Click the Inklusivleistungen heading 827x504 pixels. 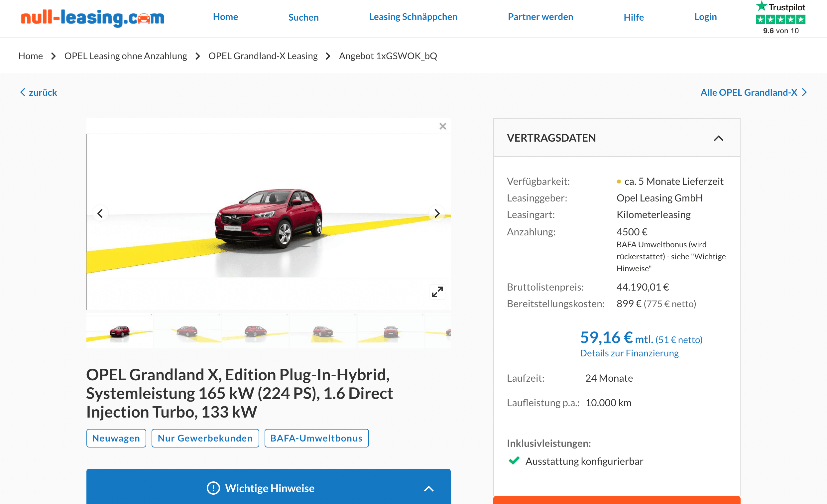pyautogui.click(x=549, y=443)
